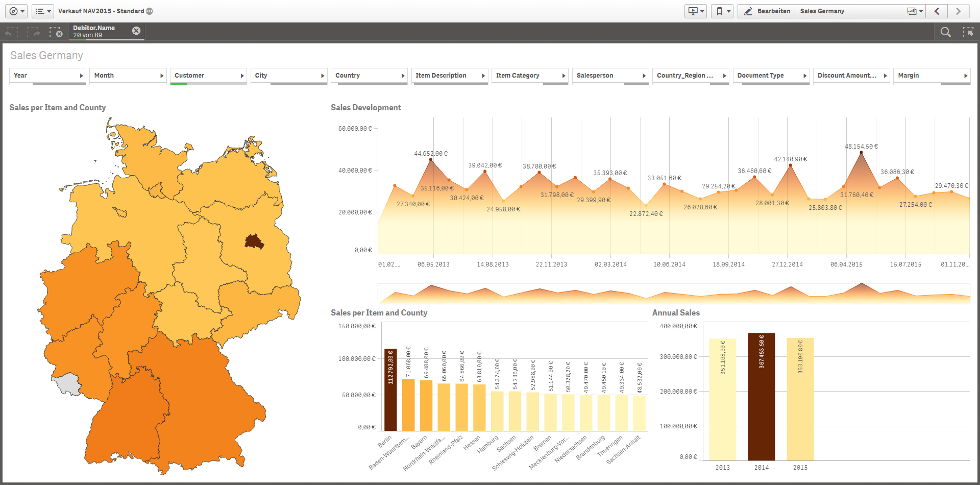This screenshot has width=980, height=485.
Task: Show app info next to Verkauf NAV2015 title
Action: coord(150,11)
